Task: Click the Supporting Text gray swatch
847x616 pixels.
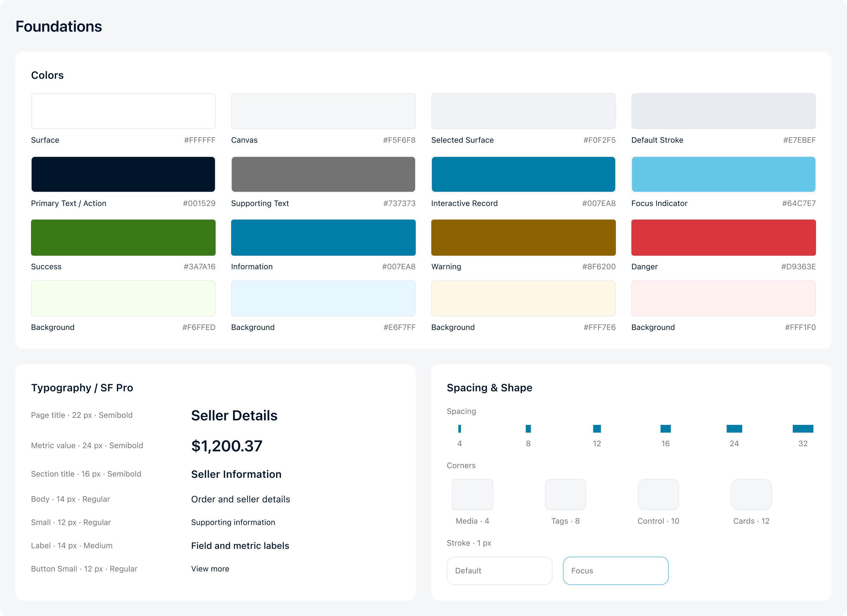Action: tap(323, 174)
